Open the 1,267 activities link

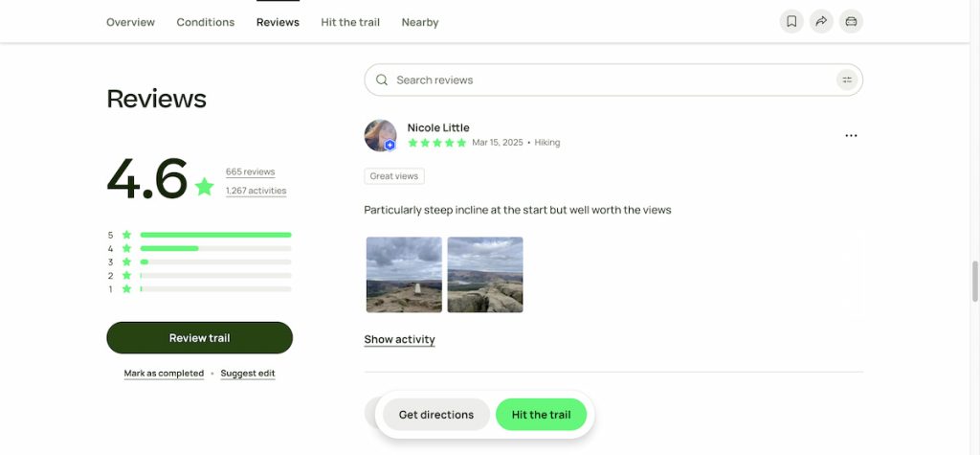point(256,191)
